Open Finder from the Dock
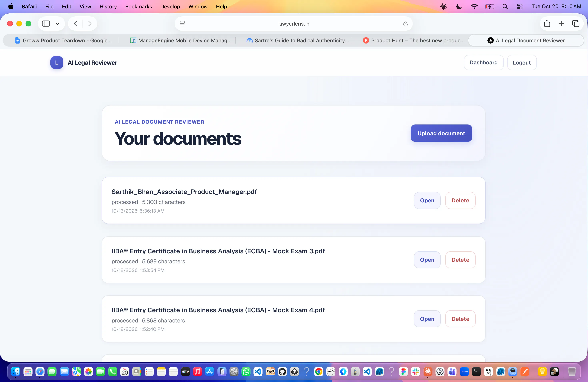Screen dimensions: 588x382 [16, 371]
